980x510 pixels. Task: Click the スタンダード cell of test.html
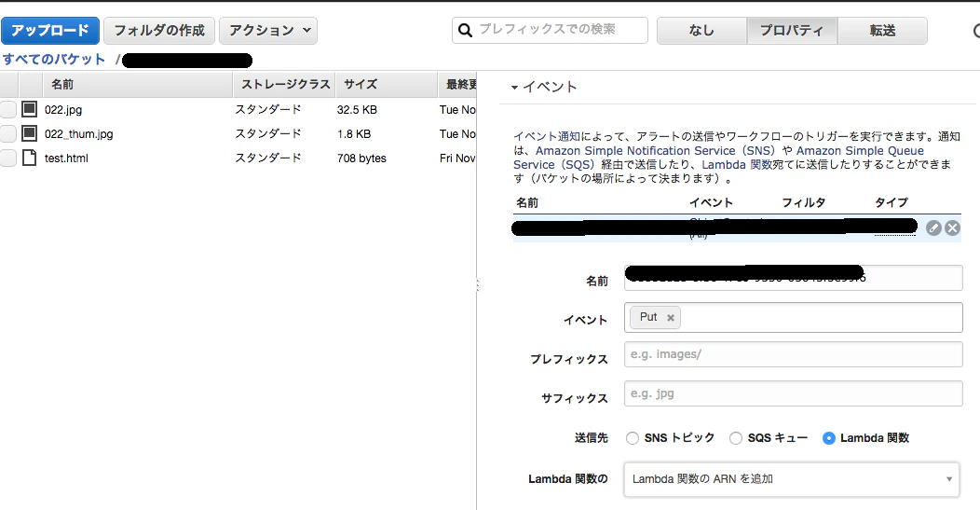(x=268, y=158)
